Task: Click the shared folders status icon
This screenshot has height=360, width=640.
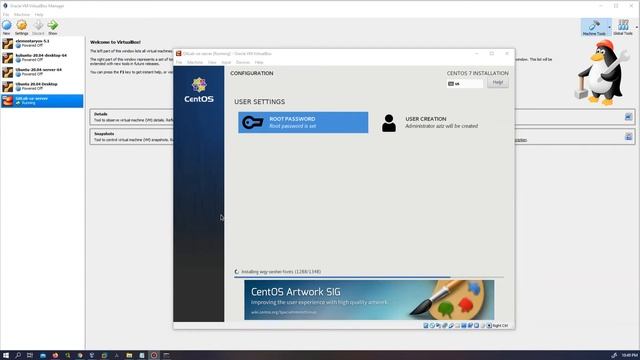Action: click(458, 326)
